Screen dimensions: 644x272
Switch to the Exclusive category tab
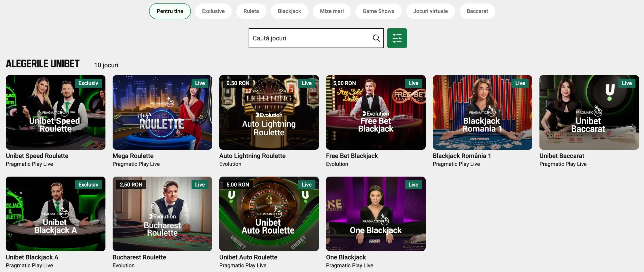pos(213,11)
